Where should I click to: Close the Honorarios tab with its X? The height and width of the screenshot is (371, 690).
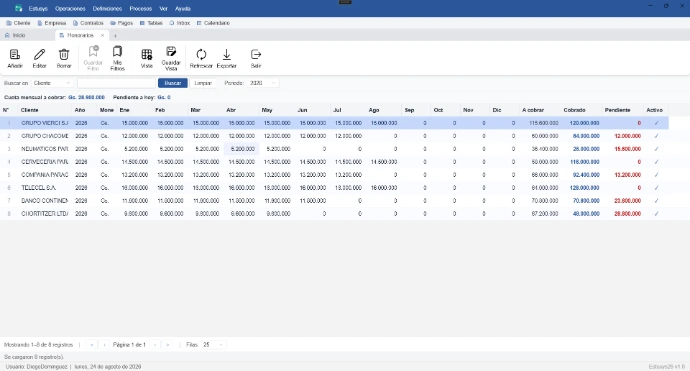(103, 35)
